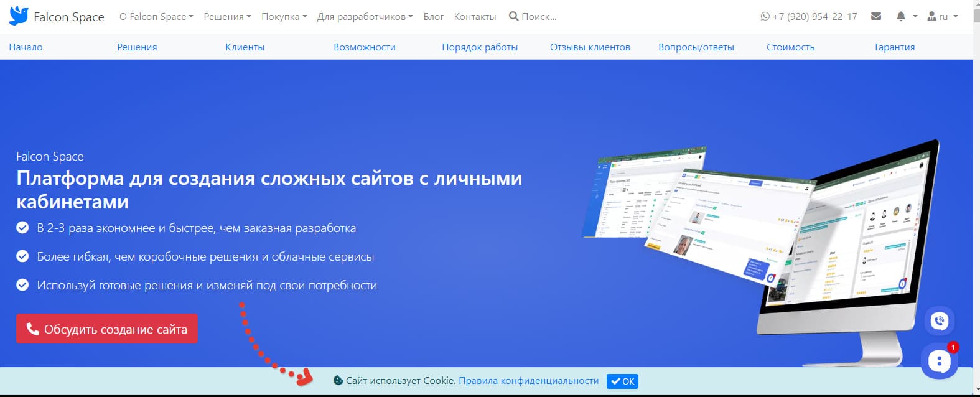
Task: Jump to the Стоимость section
Action: click(790, 47)
